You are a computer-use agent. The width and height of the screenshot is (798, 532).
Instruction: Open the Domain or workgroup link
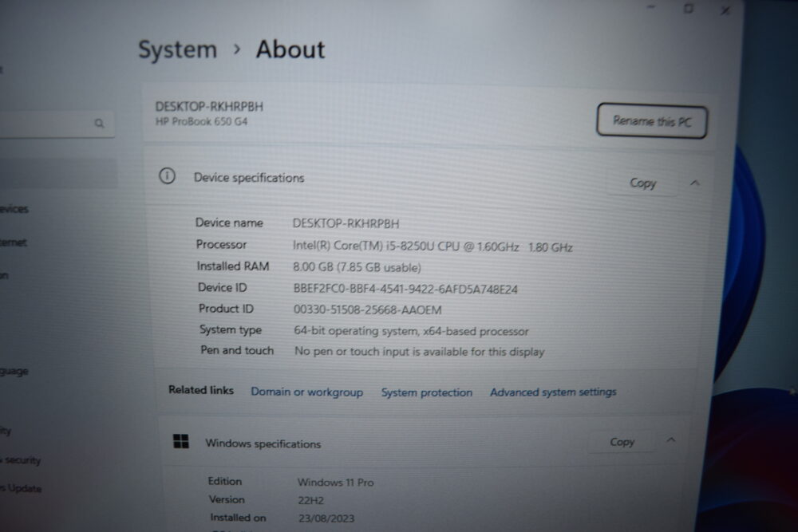coord(307,392)
